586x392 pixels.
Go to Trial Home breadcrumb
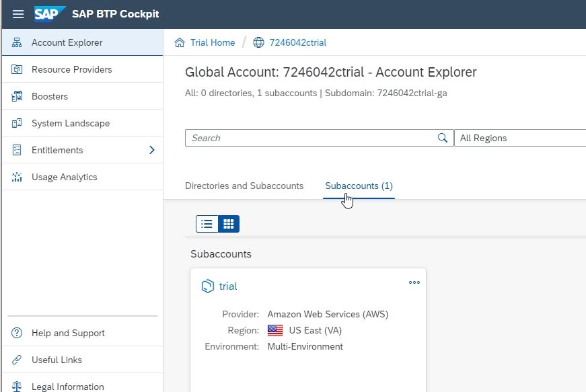213,42
